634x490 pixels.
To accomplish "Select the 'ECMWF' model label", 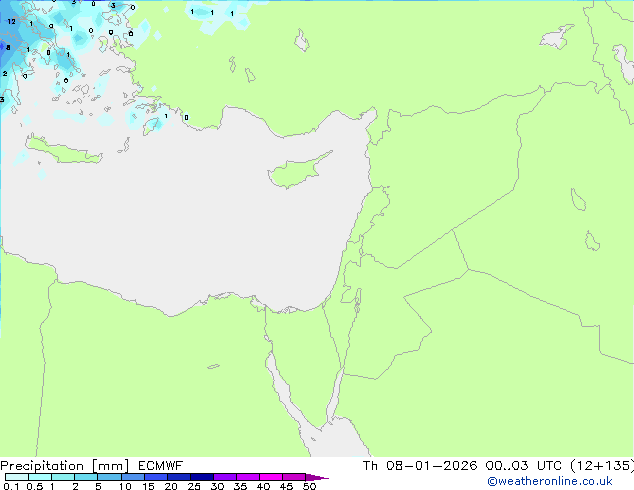I will [161, 466].
